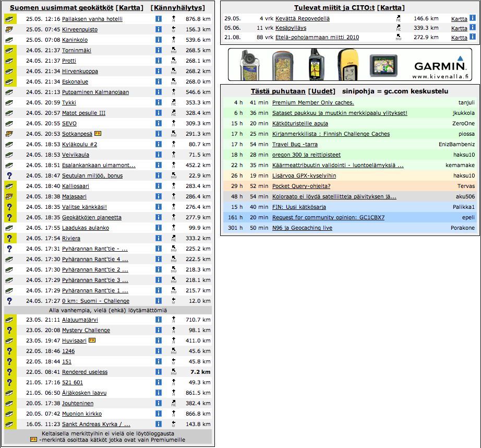481x448 pixels.
Task: Open Pocket Query-ohjeita discussion thread
Action: 301,186
